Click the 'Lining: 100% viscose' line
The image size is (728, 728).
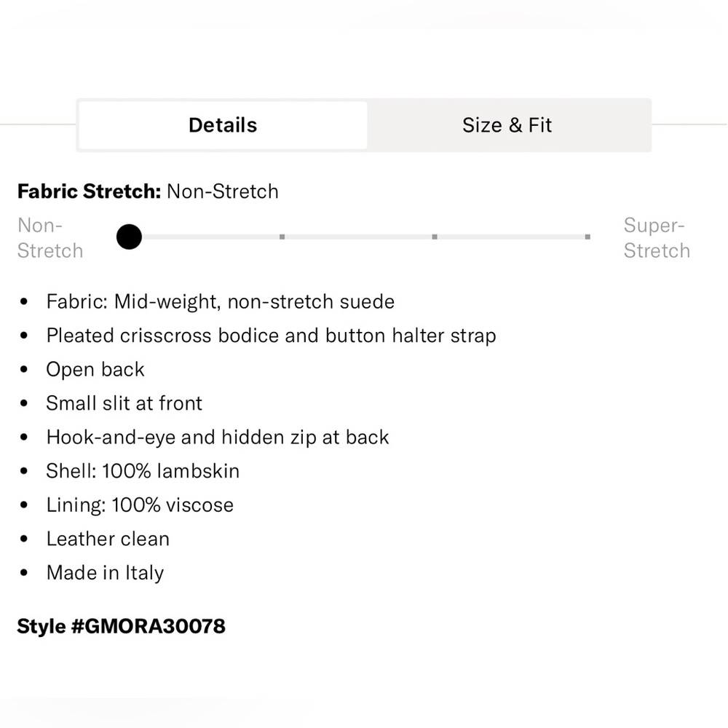click(140, 505)
